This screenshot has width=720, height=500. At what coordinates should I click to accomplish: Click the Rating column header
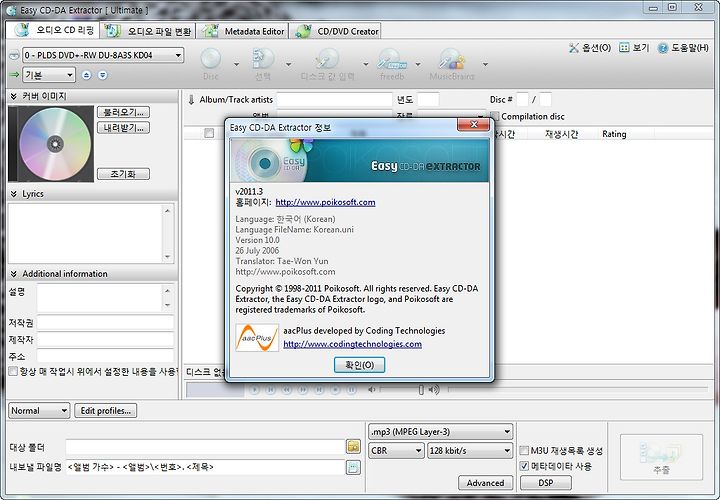point(614,134)
